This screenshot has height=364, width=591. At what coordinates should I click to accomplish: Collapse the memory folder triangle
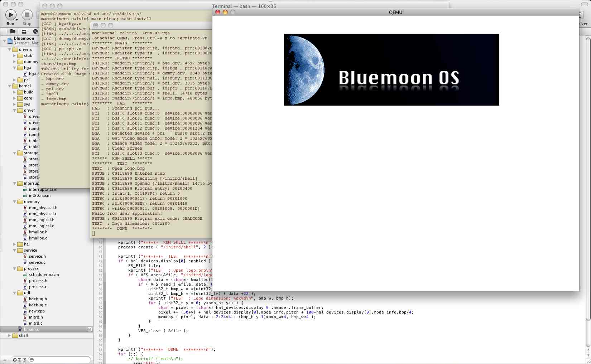coord(15,202)
